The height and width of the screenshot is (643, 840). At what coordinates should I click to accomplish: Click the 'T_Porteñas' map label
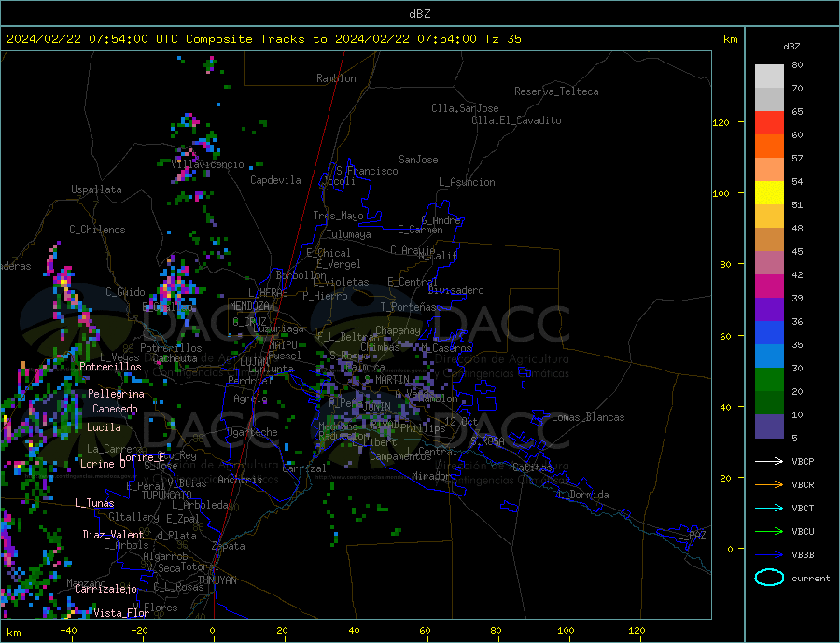point(409,308)
